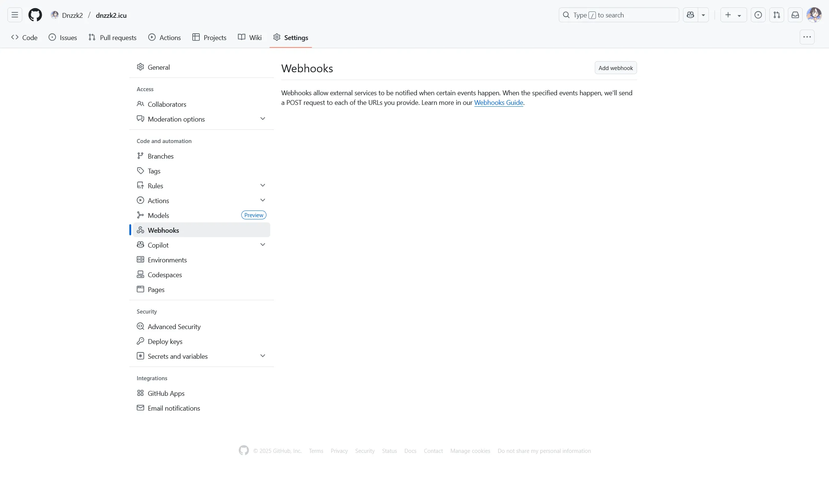Screen dimensions: 829x504
Task: Select Webhooks in the settings sidebar
Action: click(x=163, y=230)
